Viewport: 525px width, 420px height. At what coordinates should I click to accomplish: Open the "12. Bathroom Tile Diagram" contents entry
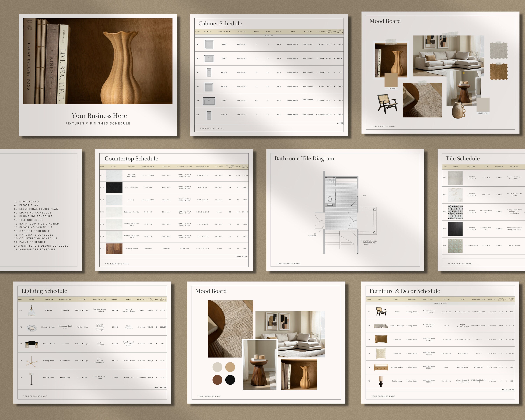click(x=37, y=223)
